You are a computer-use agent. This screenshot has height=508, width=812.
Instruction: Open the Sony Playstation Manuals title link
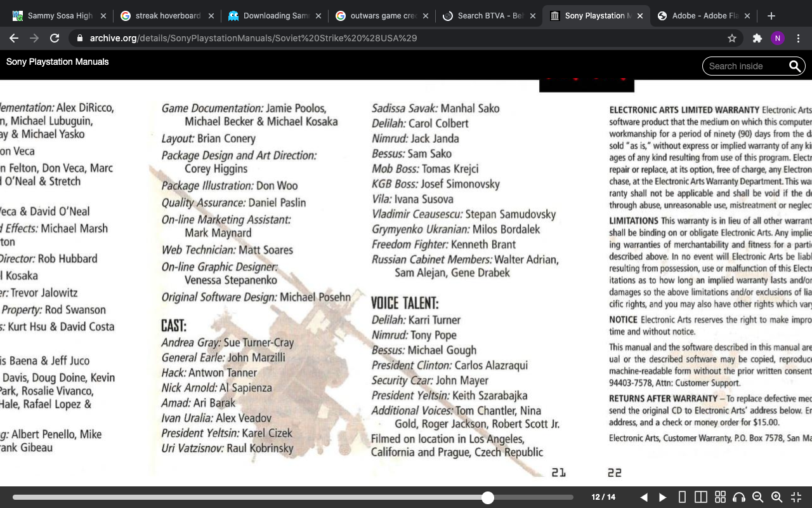coord(57,62)
